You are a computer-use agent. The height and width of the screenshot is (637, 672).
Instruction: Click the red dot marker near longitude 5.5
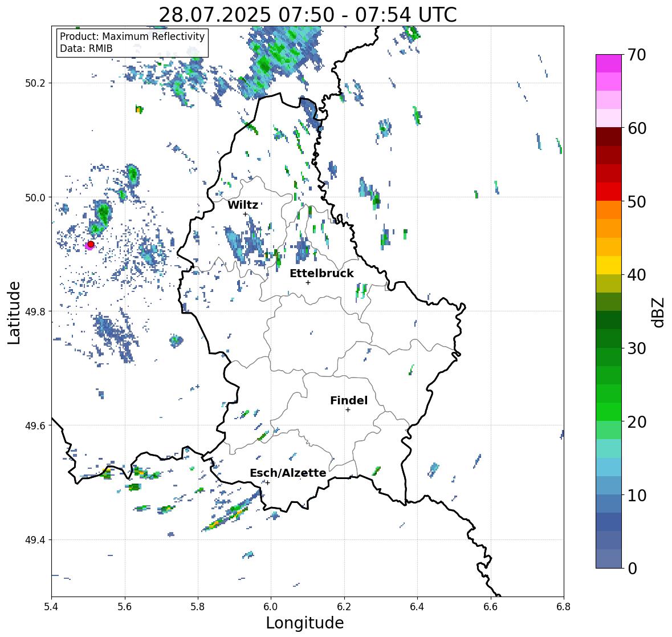(91, 244)
